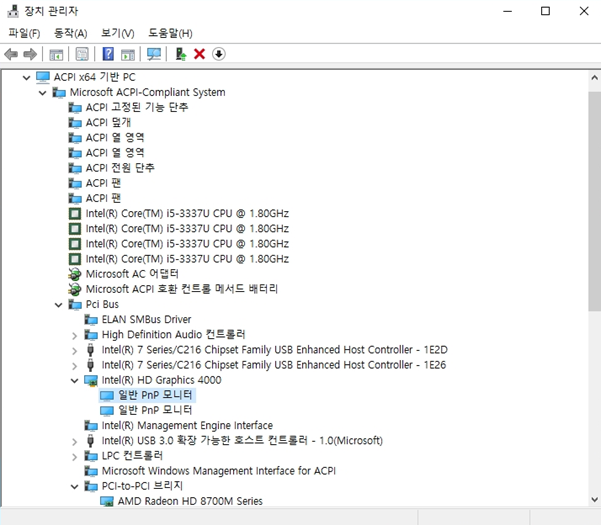The height and width of the screenshot is (525, 601).
Task: Expand the Intel USB 3.0 호스트 컨트롤러 node
Action: tap(74, 442)
